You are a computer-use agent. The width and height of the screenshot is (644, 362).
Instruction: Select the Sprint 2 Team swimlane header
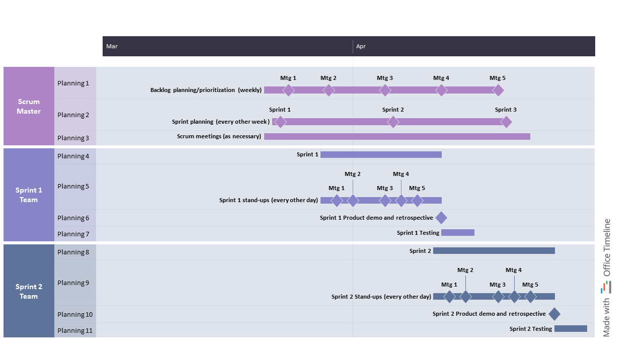[29, 291]
